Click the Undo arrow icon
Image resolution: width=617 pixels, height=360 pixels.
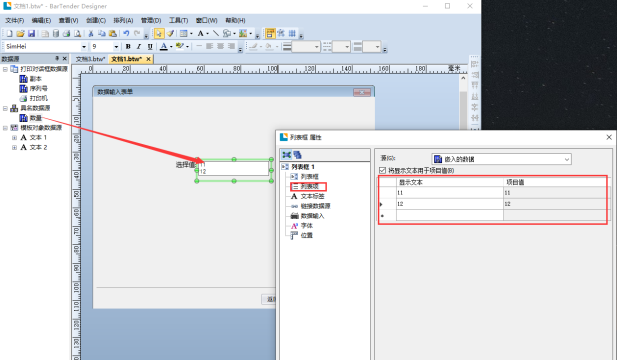[126, 33]
